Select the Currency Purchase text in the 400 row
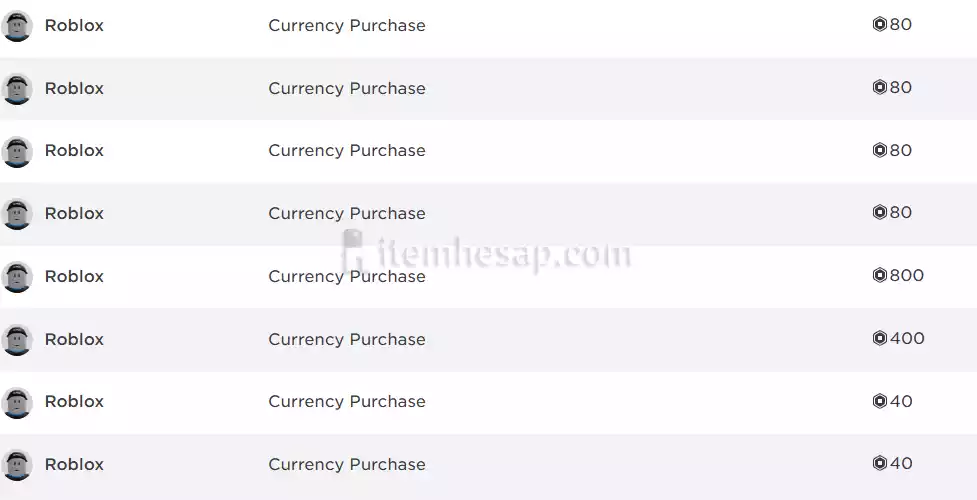977x500 pixels. point(346,340)
